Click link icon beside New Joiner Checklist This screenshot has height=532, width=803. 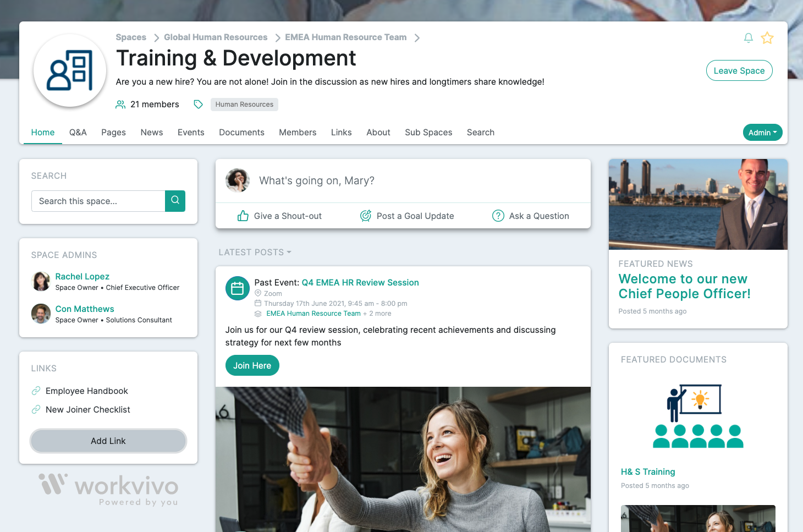pyautogui.click(x=36, y=409)
